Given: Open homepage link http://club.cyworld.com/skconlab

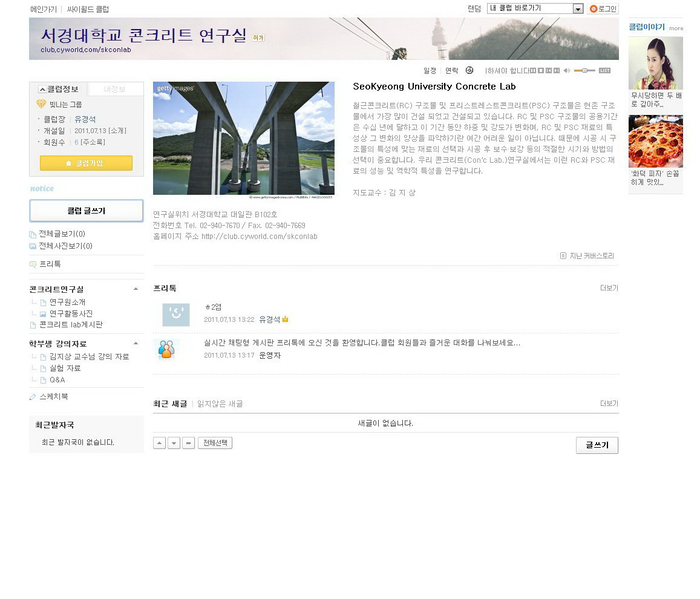Looking at the screenshot, I should tap(260, 236).
